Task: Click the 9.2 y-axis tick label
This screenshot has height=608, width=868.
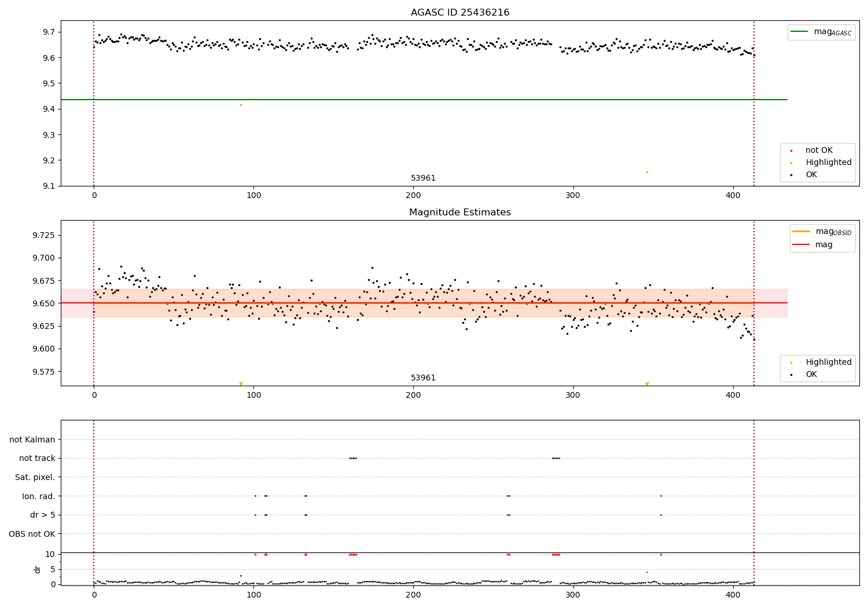Action: coord(50,160)
